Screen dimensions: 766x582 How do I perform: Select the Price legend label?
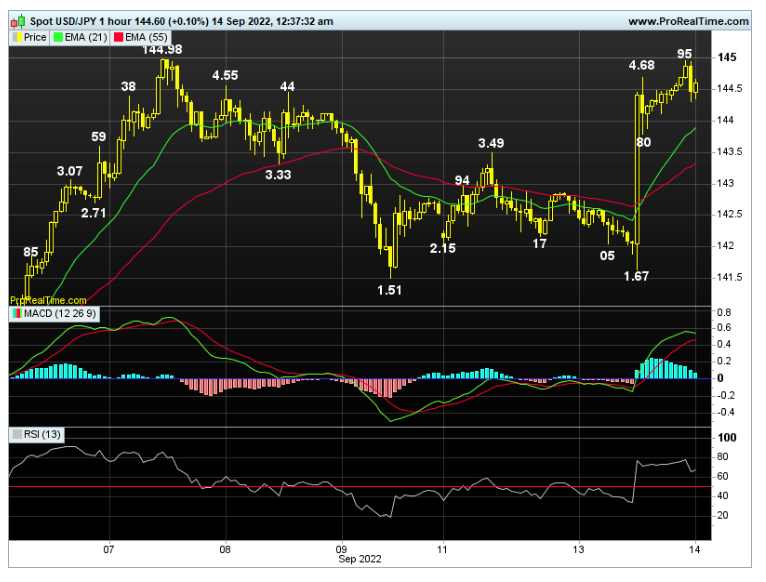point(35,37)
